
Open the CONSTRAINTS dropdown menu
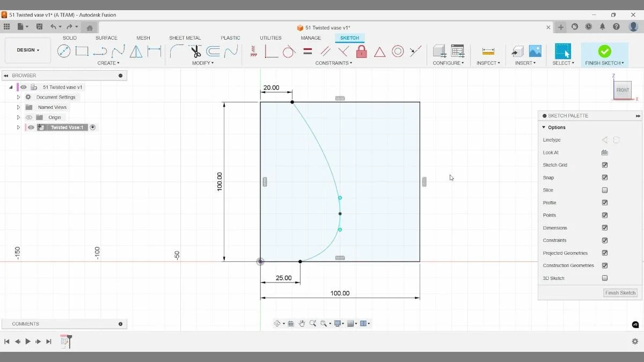334,63
